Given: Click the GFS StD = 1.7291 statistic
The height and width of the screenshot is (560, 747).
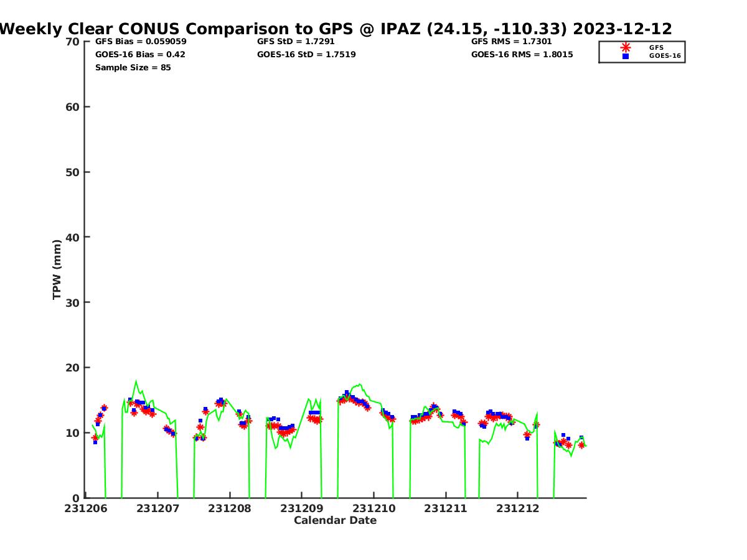Looking at the screenshot, I should click(296, 42).
